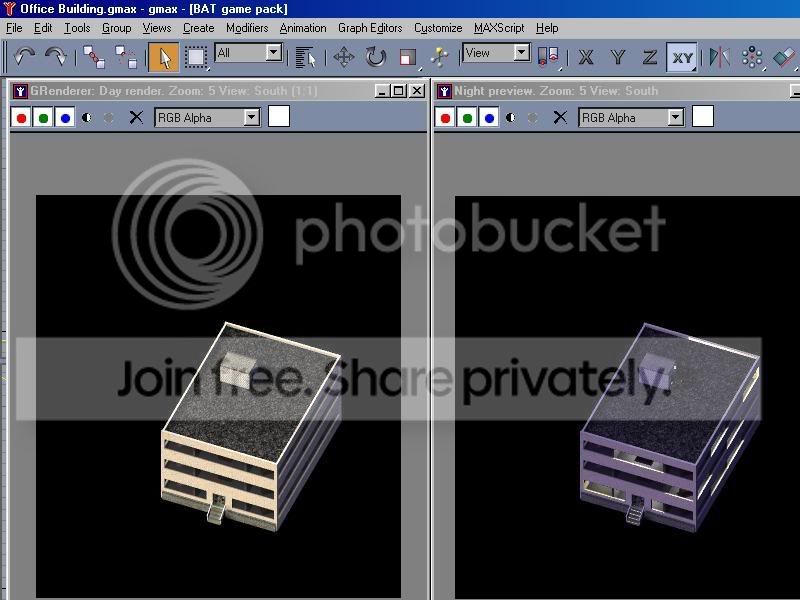Click Use Pivot Point Center button
The width and height of the screenshot is (800, 600).
coord(548,57)
